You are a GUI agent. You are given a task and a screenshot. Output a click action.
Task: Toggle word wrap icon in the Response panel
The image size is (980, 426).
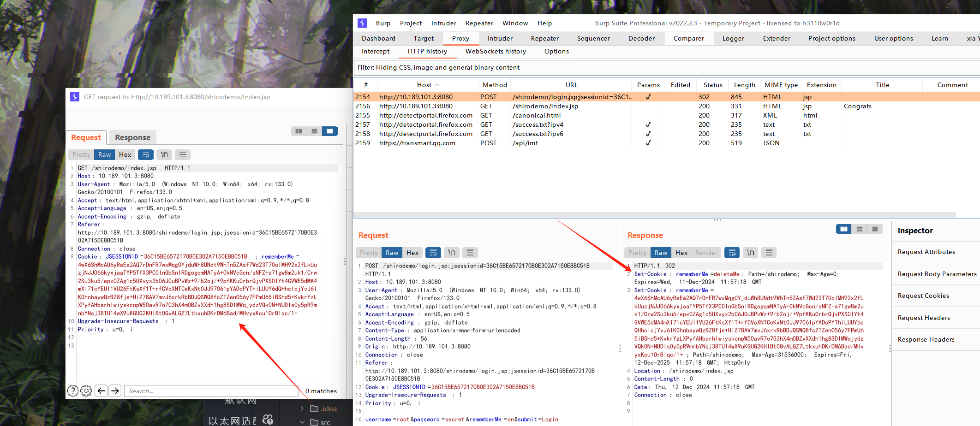(732, 253)
